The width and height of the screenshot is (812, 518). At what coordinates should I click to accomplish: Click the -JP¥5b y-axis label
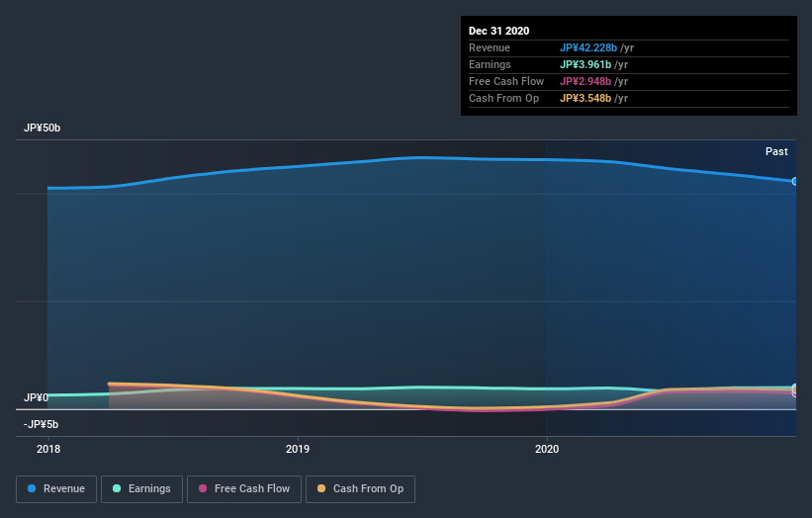(x=41, y=424)
